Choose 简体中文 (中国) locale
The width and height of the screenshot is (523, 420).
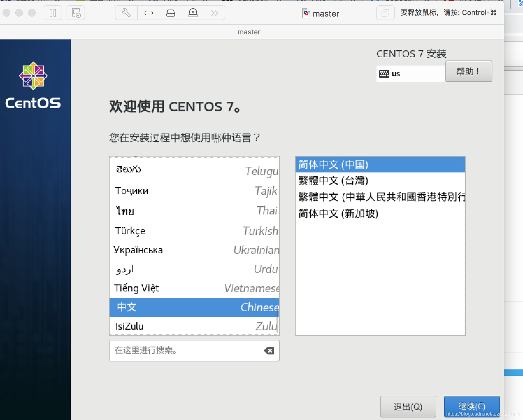click(x=380, y=164)
